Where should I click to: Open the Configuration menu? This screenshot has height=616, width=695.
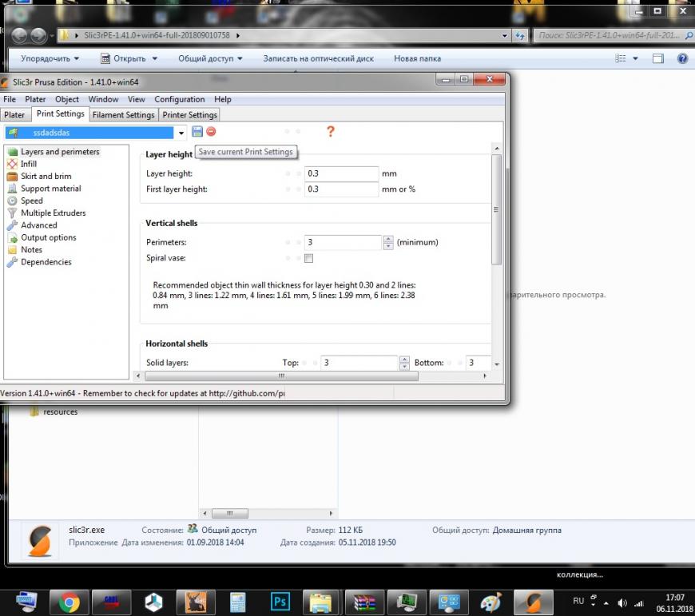tap(180, 99)
